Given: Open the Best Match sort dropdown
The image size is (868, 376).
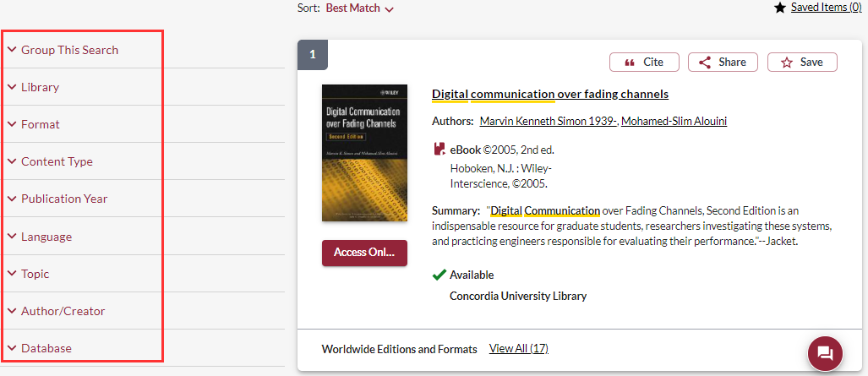Looking at the screenshot, I should click(359, 8).
